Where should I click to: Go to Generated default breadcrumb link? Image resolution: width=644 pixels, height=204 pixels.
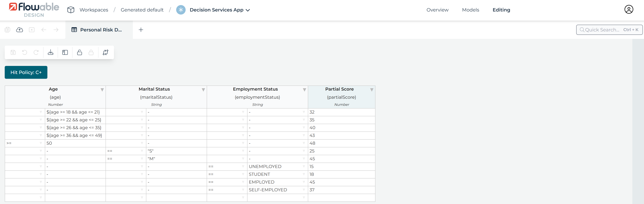[x=142, y=10]
